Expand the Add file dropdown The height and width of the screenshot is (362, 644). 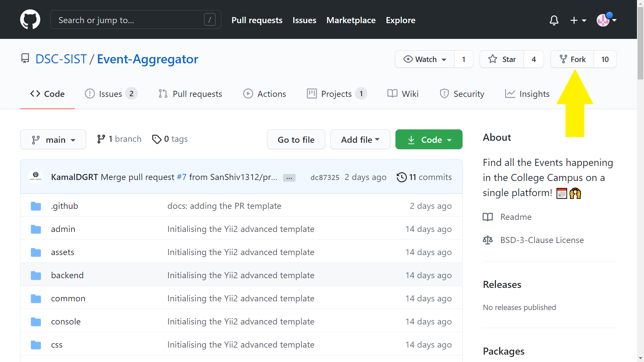click(360, 139)
